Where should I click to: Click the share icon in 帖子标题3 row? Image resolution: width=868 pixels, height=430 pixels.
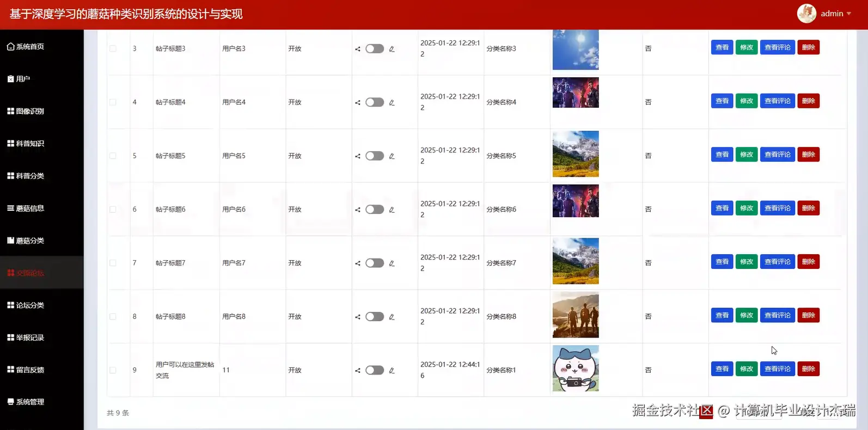pos(358,49)
